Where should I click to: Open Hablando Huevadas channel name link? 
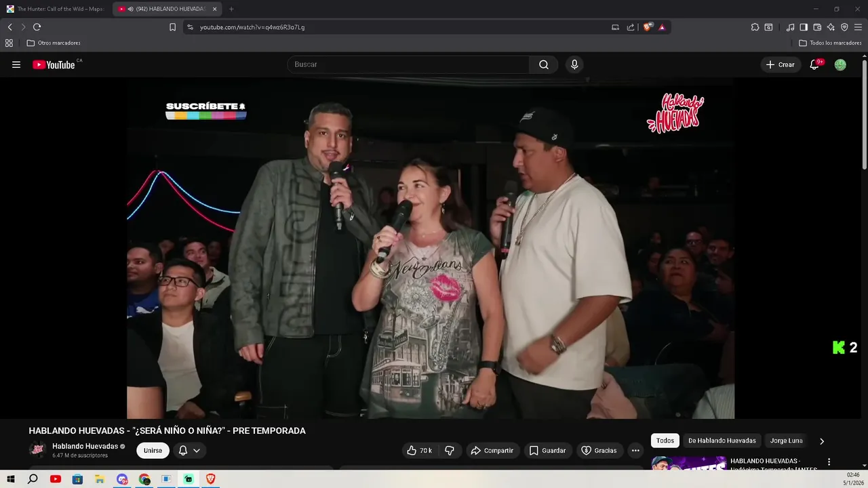(x=85, y=446)
